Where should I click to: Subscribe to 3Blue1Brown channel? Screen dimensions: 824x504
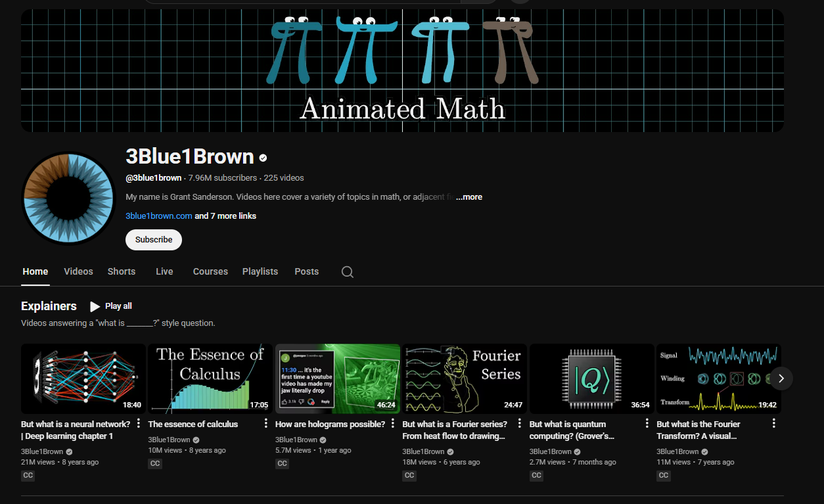point(154,240)
